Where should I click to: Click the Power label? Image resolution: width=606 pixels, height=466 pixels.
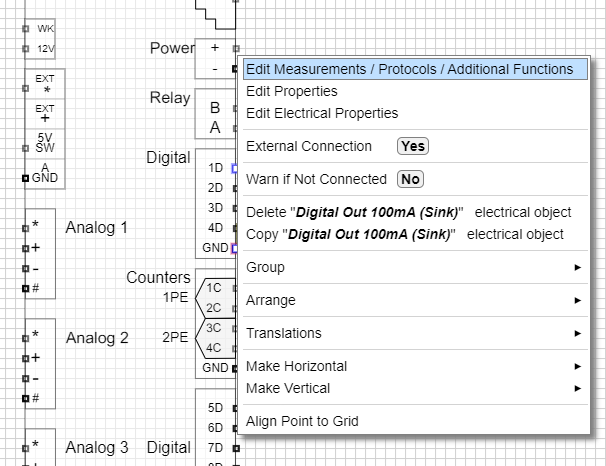pos(172,48)
